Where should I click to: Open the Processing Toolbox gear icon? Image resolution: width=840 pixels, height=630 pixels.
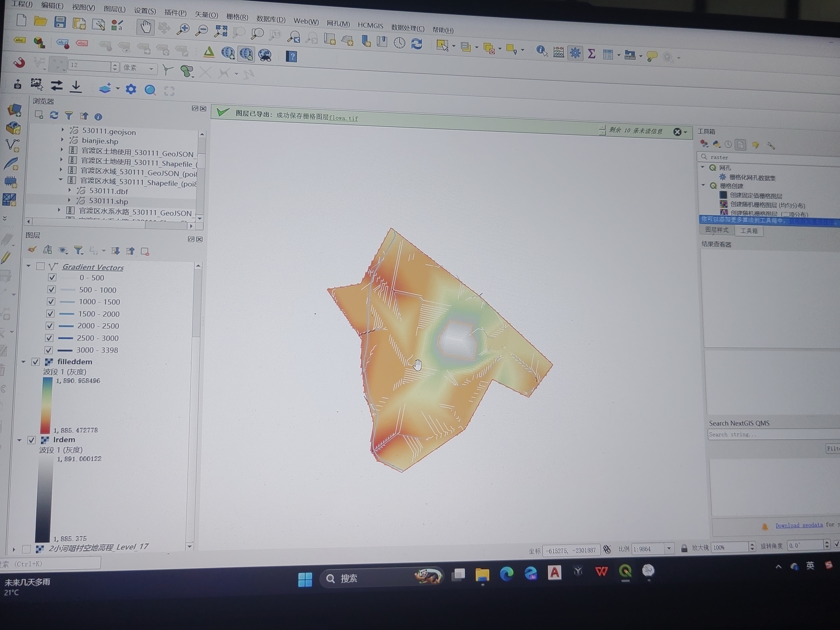click(575, 53)
